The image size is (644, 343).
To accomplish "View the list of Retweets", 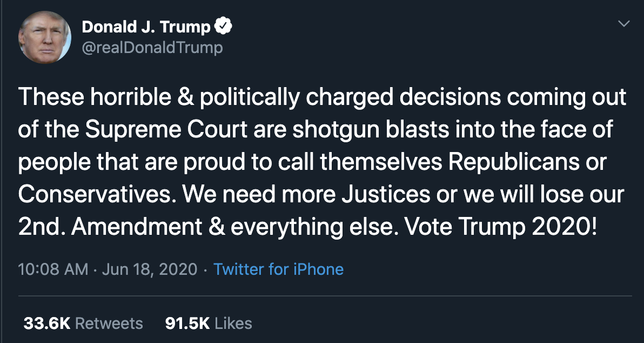I will pyautogui.click(x=109, y=324).
